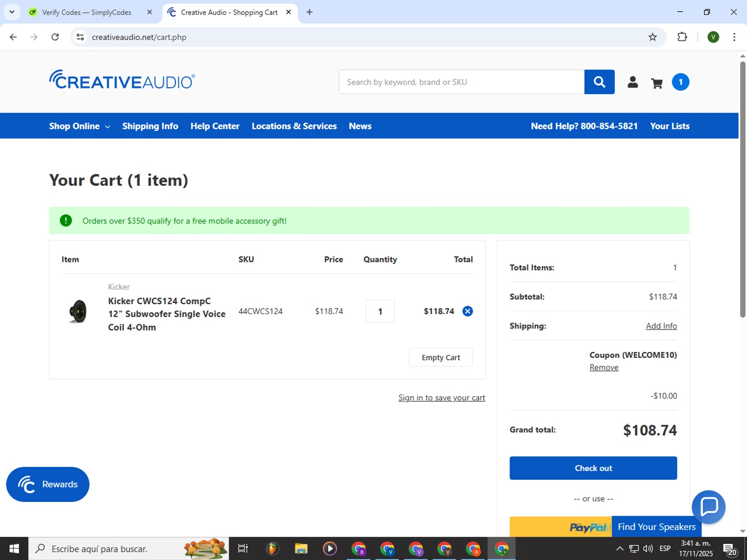Click the Empty Cart button

pyautogui.click(x=441, y=357)
